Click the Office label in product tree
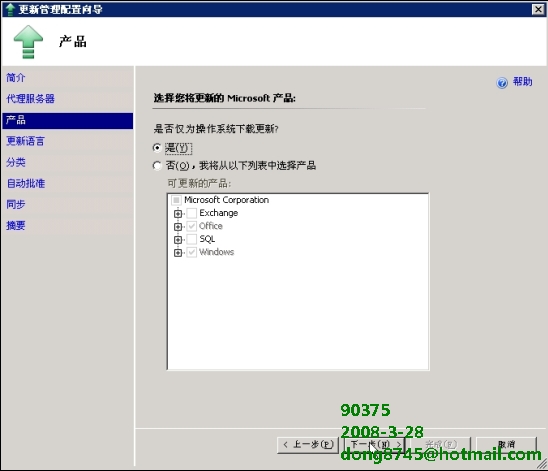This screenshot has width=548, height=471. (211, 226)
